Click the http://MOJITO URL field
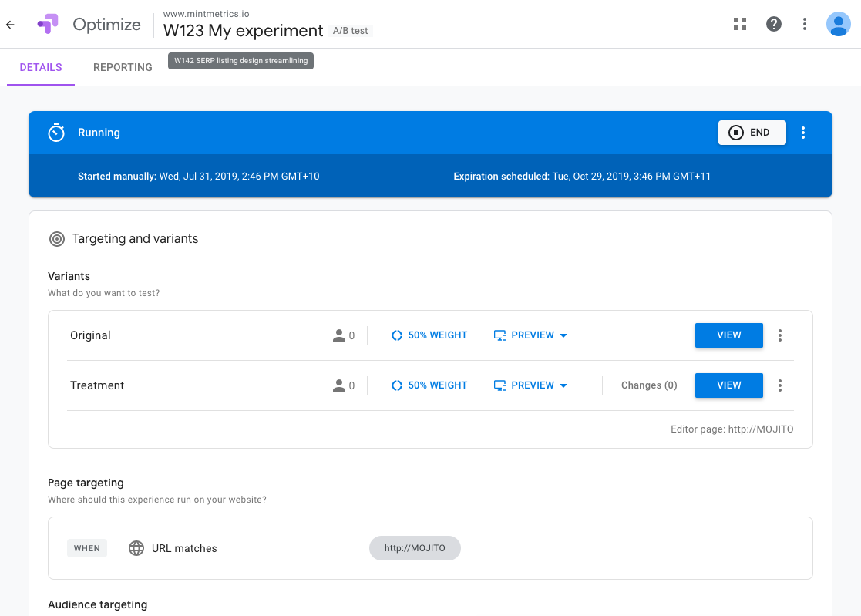Image resolution: width=861 pixels, height=616 pixels. (x=415, y=548)
